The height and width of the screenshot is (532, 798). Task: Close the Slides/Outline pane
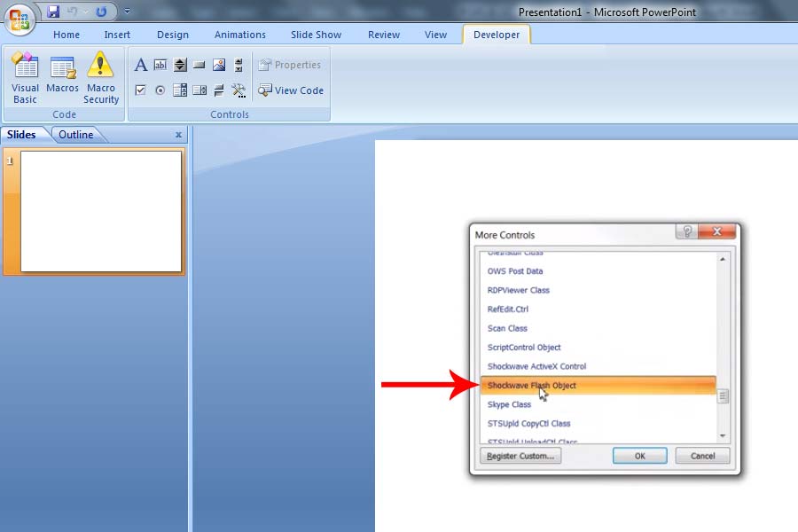[x=178, y=135]
